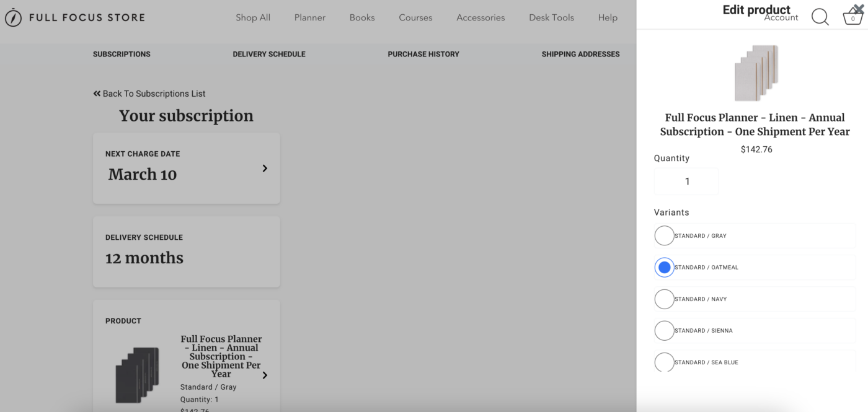Select the Standard / Navy variant
Screen dimensions: 868x412
pos(664,299)
